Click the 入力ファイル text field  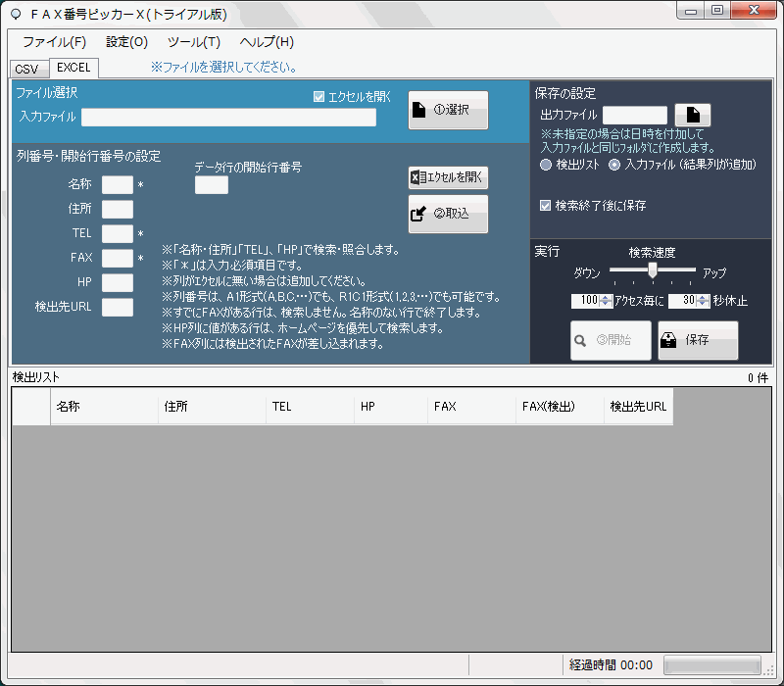click(228, 118)
